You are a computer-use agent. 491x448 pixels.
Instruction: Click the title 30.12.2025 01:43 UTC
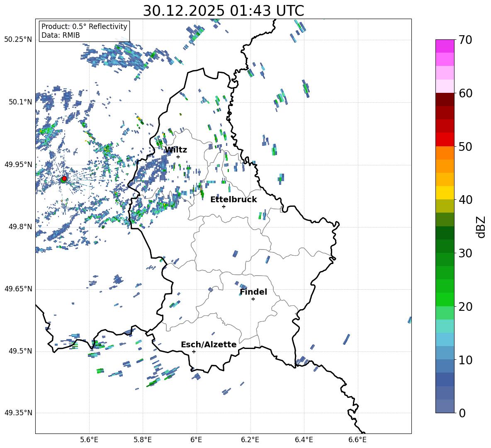tap(224, 11)
